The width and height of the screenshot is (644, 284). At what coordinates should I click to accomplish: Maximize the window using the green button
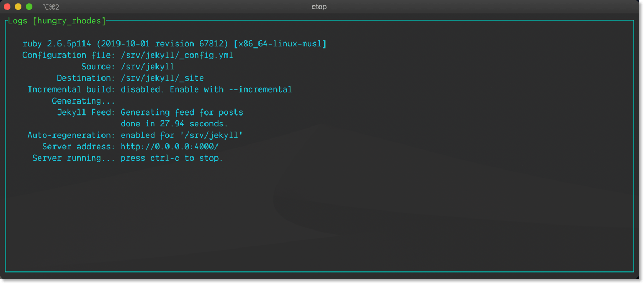(x=29, y=7)
